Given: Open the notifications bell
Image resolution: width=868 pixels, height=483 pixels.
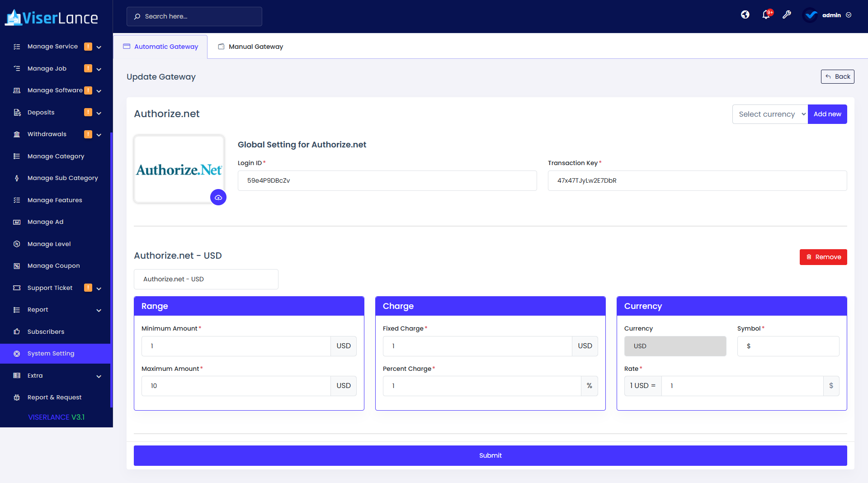Looking at the screenshot, I should [766, 15].
